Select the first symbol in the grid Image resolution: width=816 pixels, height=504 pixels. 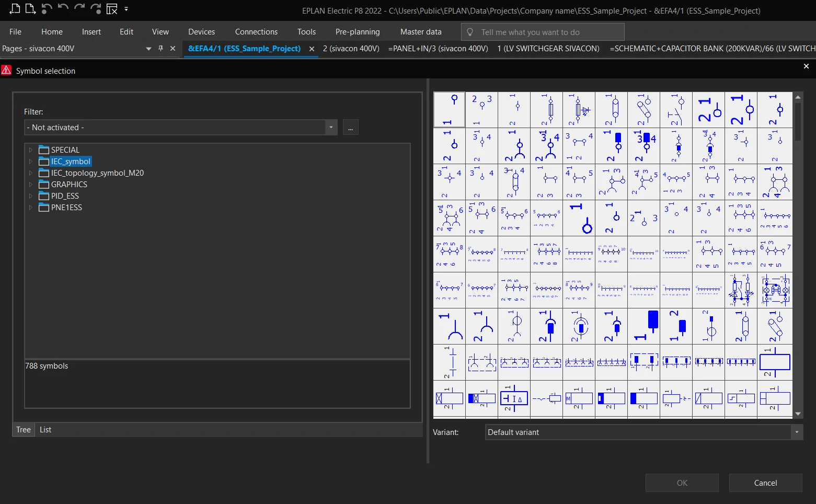click(x=449, y=109)
